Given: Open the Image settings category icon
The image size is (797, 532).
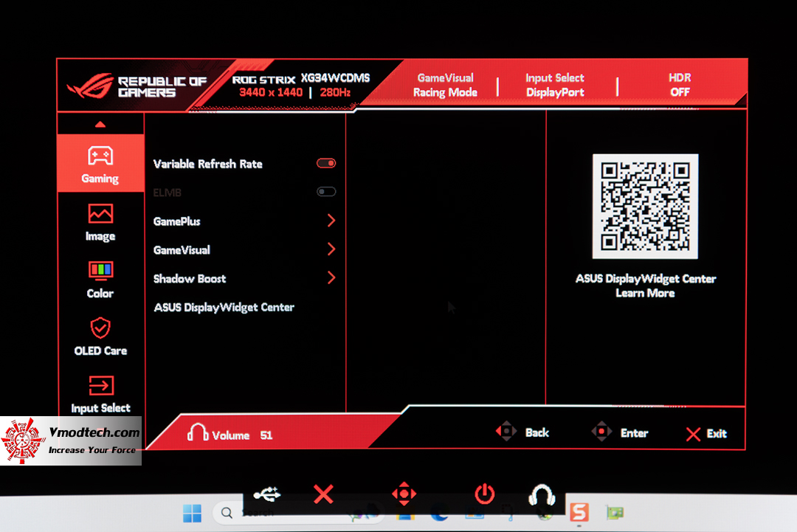Looking at the screenshot, I should 100,214.
